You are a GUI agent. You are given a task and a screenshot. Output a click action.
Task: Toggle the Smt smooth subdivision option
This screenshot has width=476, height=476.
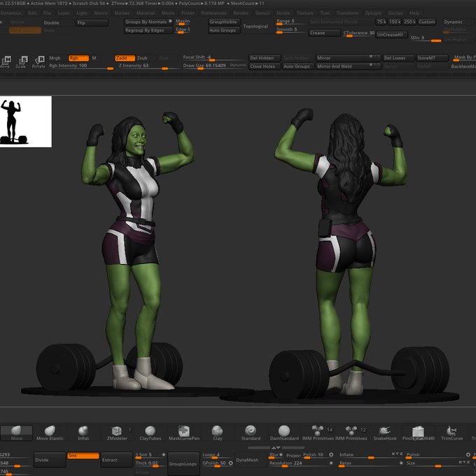click(83, 456)
